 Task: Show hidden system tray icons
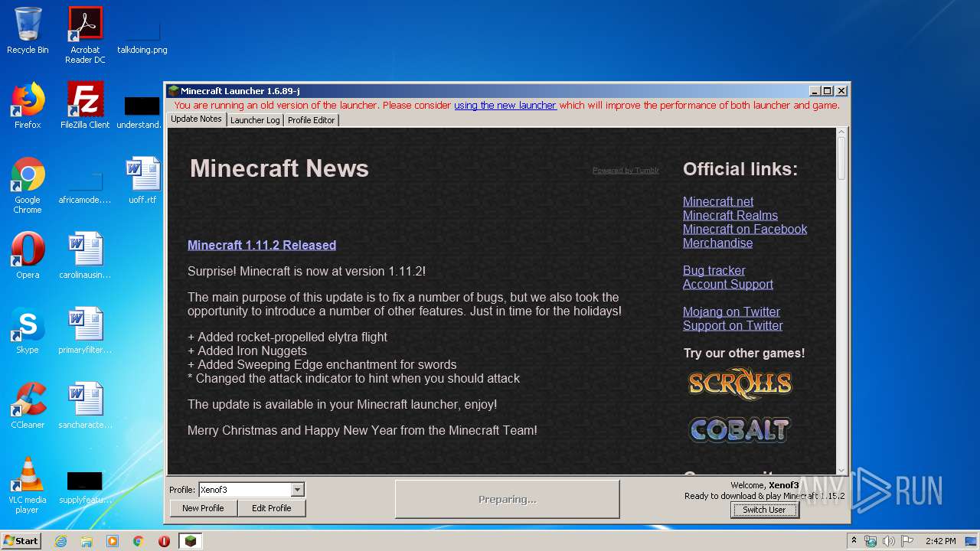[854, 541]
